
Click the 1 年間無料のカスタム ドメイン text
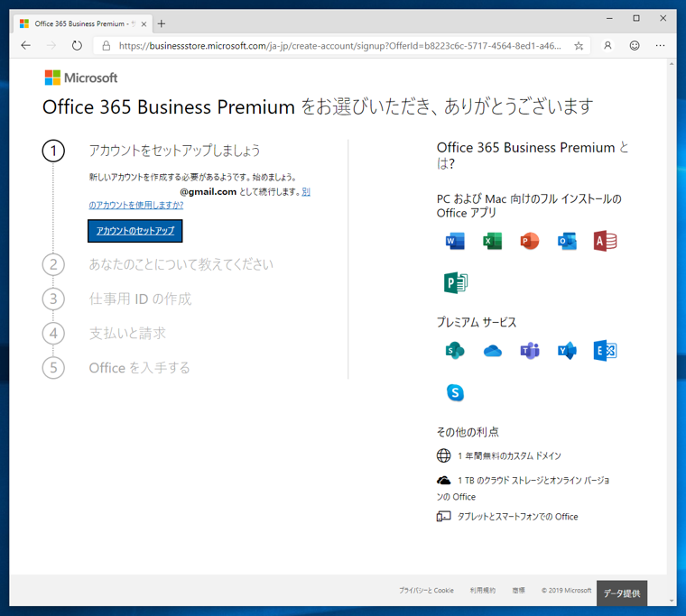(509, 456)
